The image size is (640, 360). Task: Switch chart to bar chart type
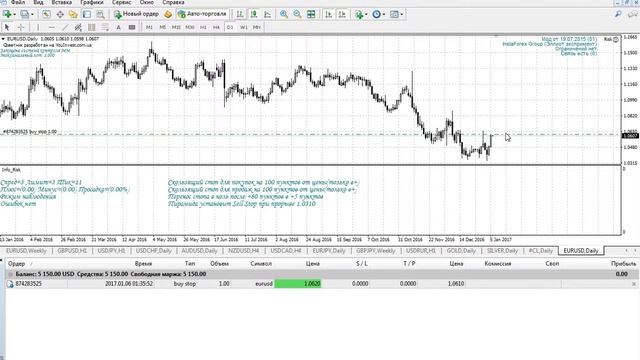(x=240, y=14)
